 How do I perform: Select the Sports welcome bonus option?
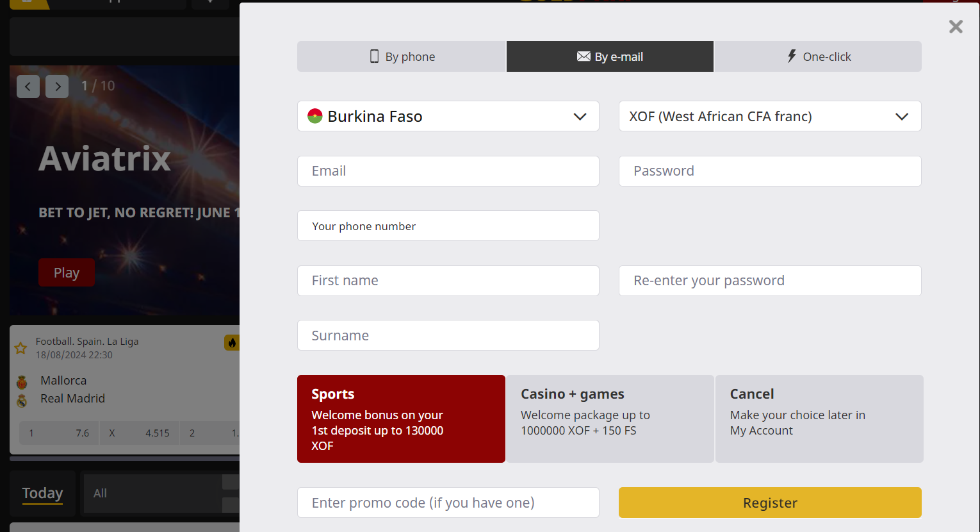point(401,419)
